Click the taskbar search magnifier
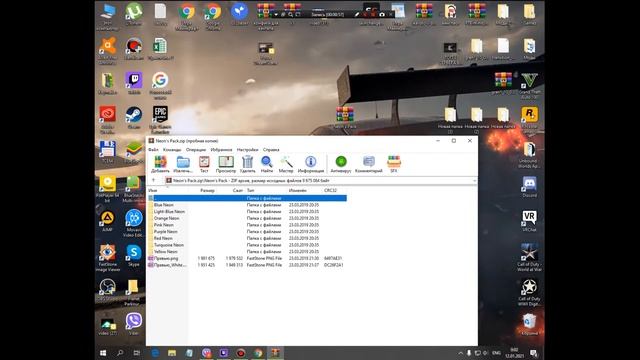Image resolution: width=640 pixels, height=360 pixels. [x=120, y=353]
